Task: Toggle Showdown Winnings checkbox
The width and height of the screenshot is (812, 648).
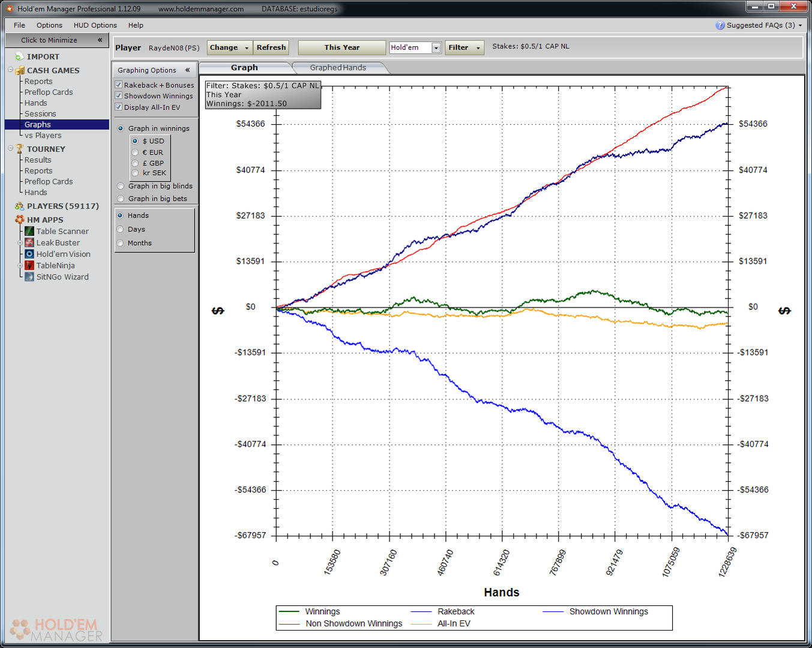Action: click(x=119, y=95)
